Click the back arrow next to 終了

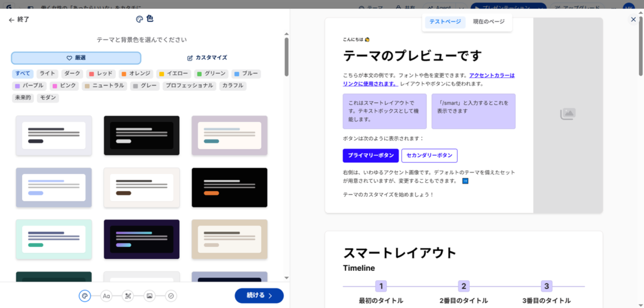tap(11, 19)
